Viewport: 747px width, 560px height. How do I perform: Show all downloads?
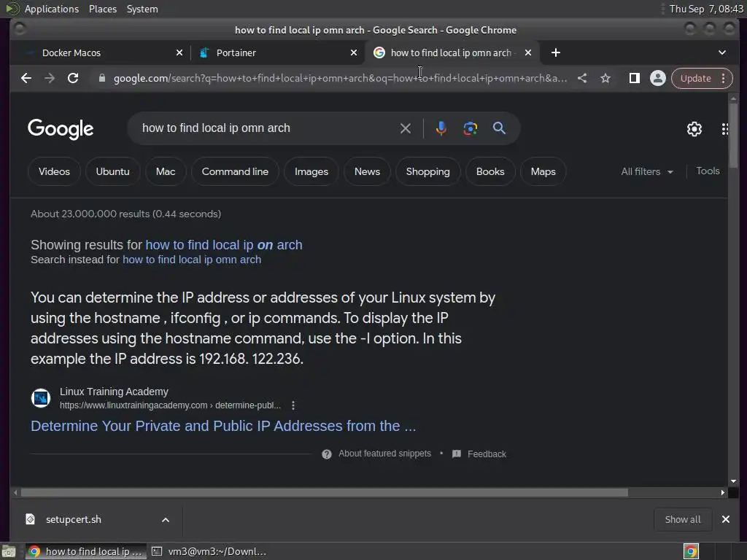(683, 519)
